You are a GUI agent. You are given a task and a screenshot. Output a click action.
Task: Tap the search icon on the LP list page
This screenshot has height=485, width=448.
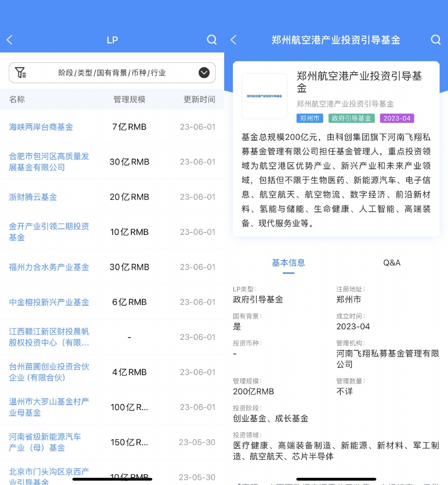212,40
